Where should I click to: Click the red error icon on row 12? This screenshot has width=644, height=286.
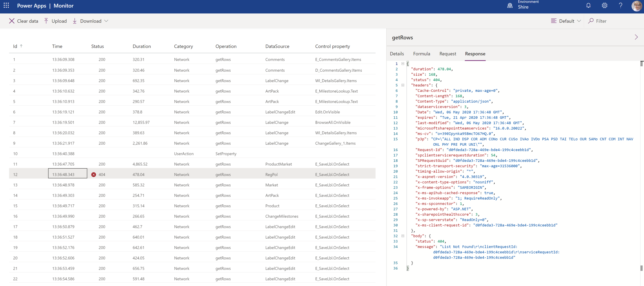(x=94, y=175)
